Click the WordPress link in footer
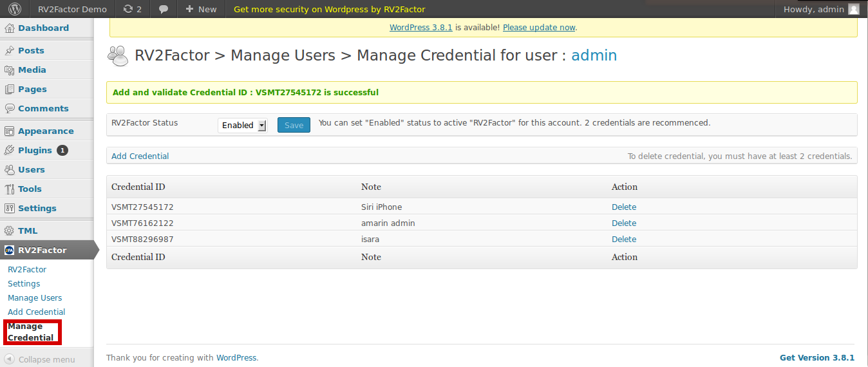The height and width of the screenshot is (367, 868). 236,357
